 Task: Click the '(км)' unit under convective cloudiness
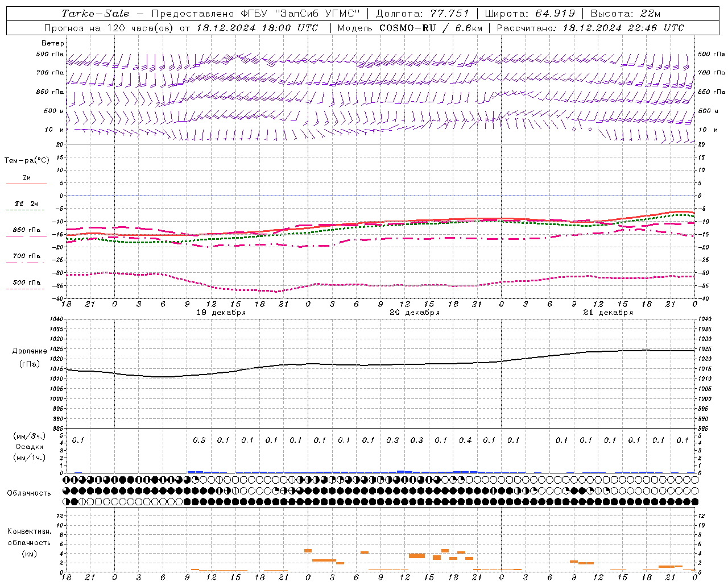tap(29, 554)
